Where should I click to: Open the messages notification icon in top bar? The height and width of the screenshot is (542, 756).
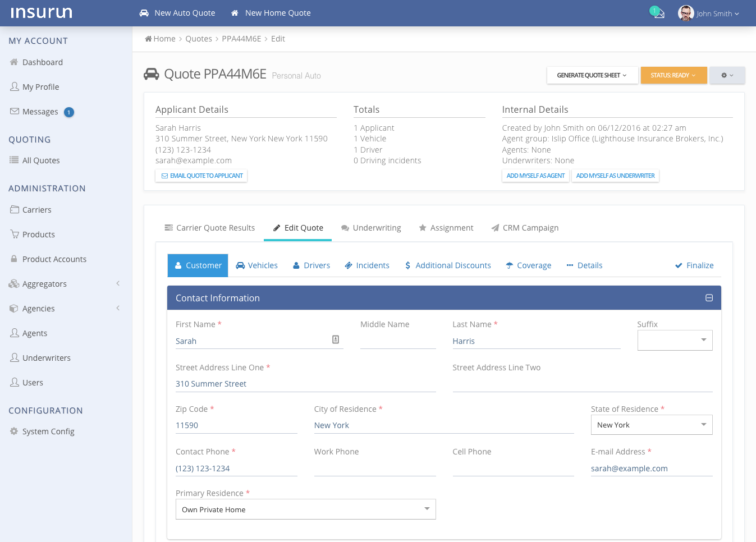(657, 12)
